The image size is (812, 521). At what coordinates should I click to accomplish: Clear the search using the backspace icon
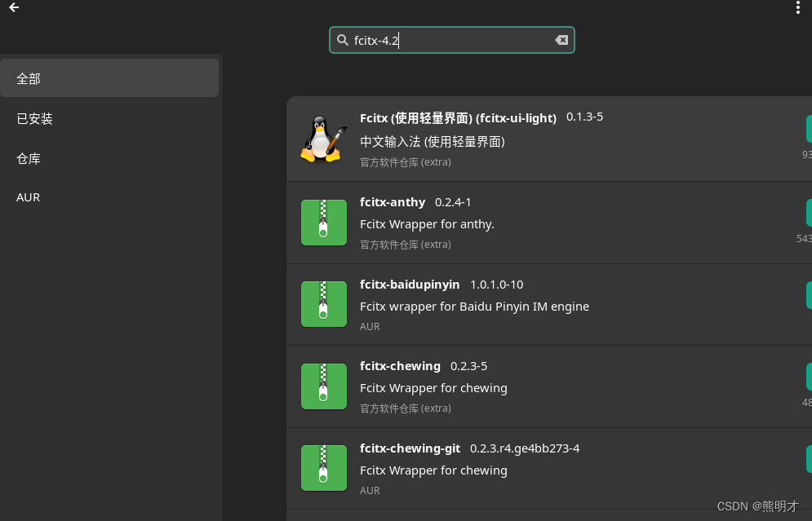pos(561,39)
